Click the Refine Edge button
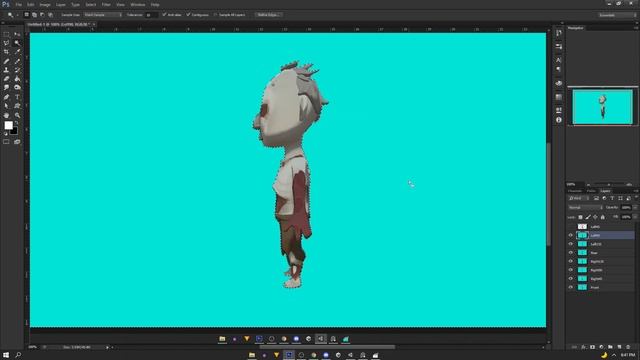Viewport: 640px width, 360px height. [x=268, y=15]
